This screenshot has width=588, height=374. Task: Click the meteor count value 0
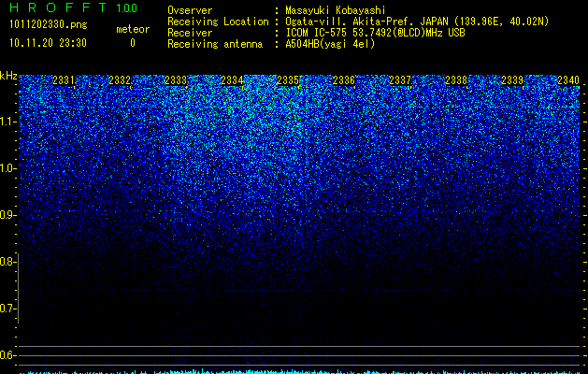tap(133, 43)
